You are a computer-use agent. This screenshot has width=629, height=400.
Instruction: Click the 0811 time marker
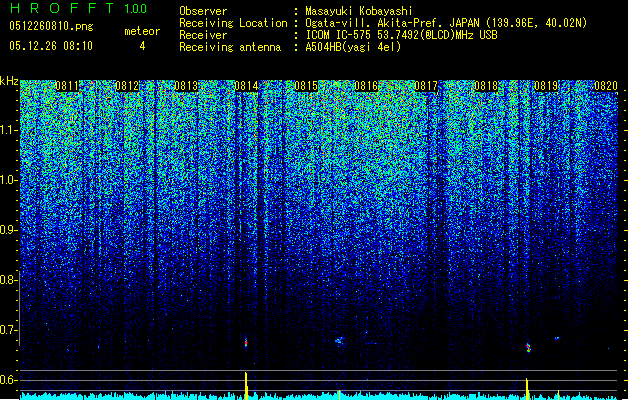point(67,86)
